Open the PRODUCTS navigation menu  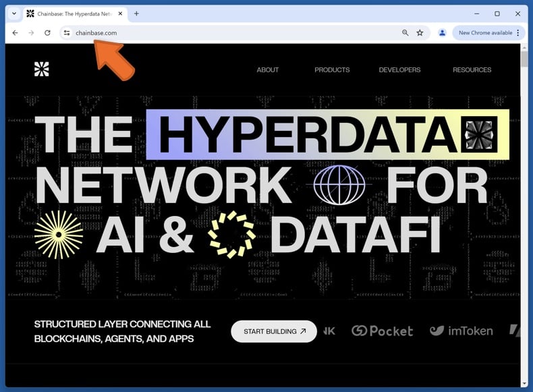coord(332,69)
